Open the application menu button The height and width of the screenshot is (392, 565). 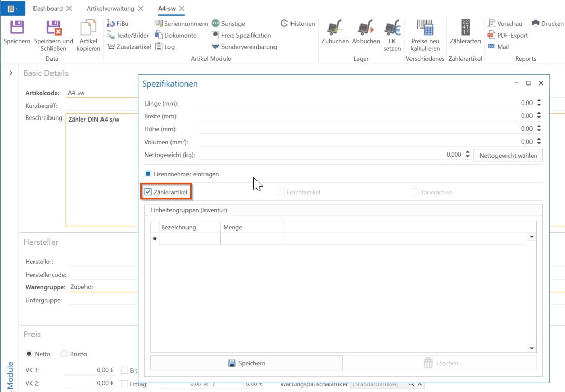tap(12, 9)
